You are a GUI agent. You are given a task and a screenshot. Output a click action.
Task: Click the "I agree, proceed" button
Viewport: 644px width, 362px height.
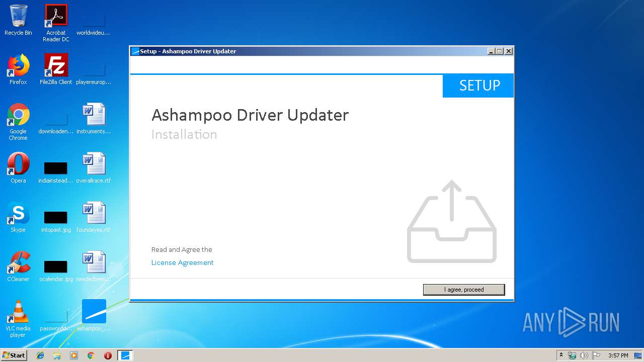pos(464,290)
